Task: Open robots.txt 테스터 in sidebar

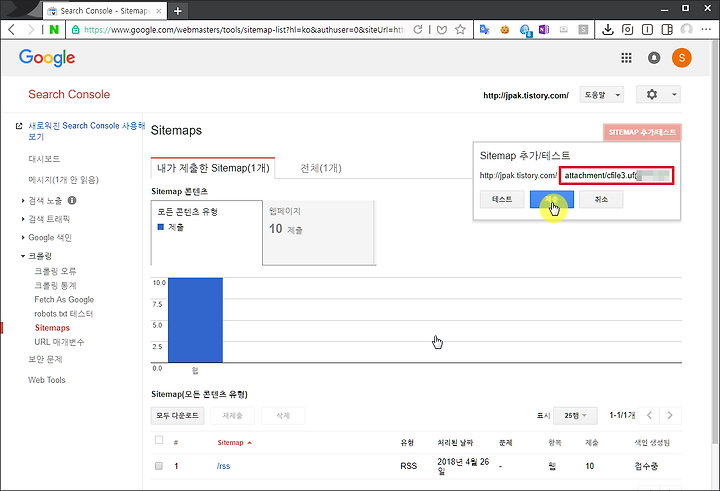Action: (63, 314)
